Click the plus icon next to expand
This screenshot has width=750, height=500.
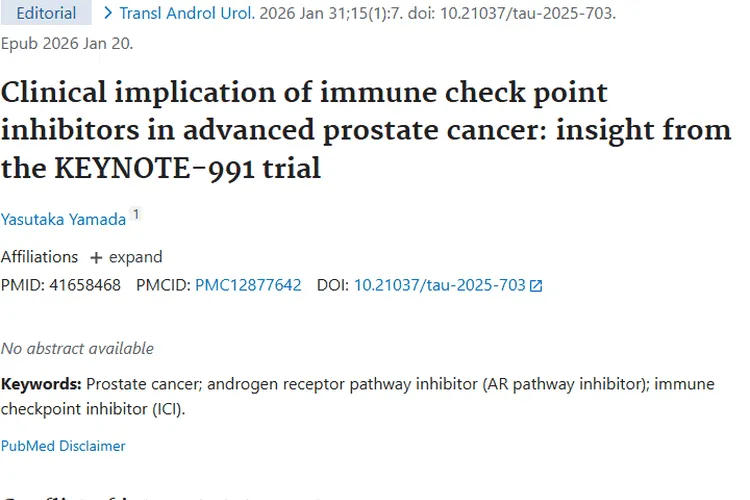96,257
